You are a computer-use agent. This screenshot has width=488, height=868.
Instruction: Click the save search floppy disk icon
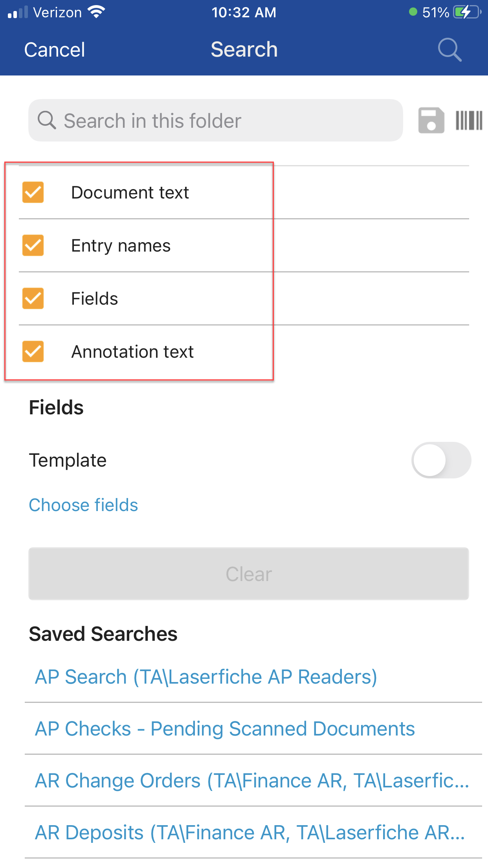[x=431, y=120]
